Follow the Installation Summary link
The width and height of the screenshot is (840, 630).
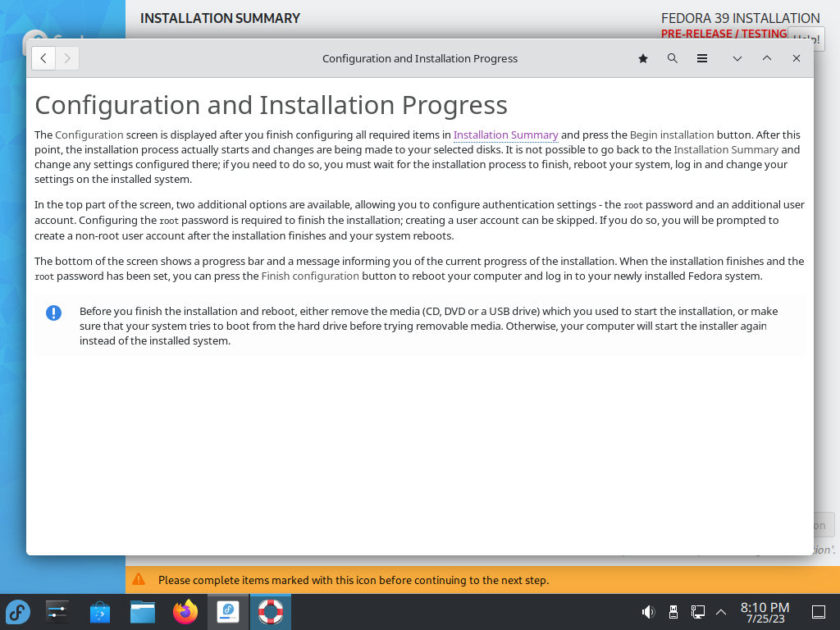(505, 135)
